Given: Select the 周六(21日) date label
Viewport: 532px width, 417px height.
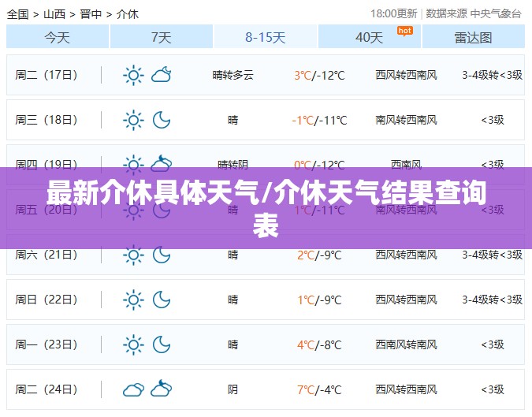Looking at the screenshot, I should click(47, 255).
